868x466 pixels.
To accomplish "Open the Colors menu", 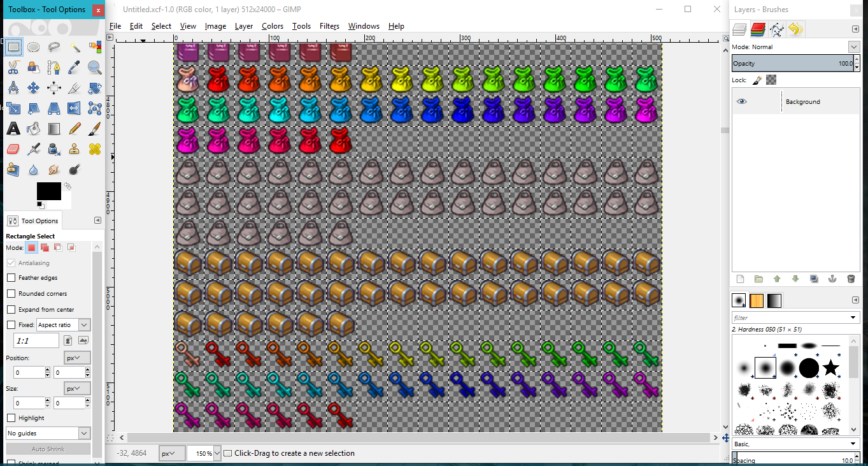I will 273,26.
